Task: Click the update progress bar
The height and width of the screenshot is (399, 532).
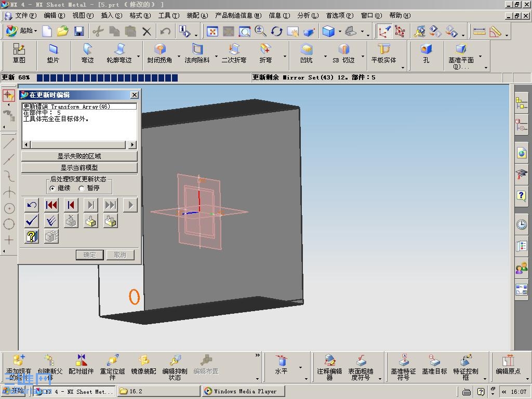Action: pyautogui.click(x=107, y=78)
